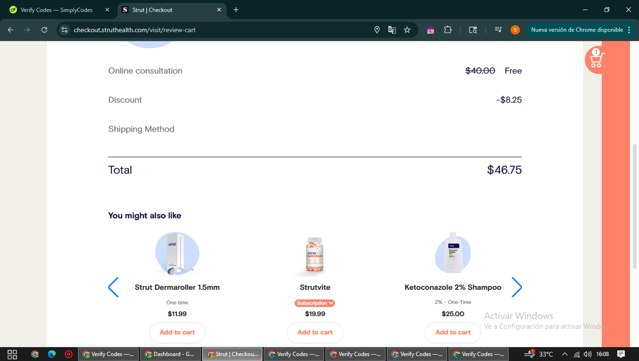Open the orange Chrome profile avatar
The width and height of the screenshot is (639, 361).
[x=515, y=30]
